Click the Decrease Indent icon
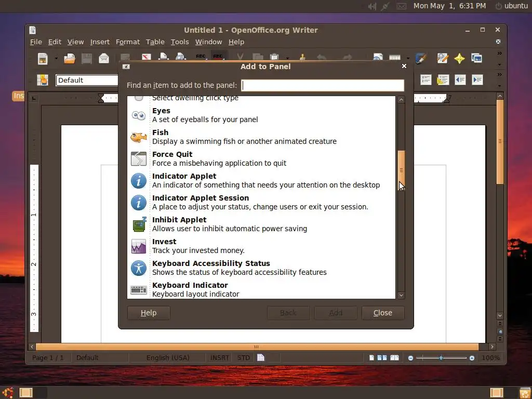 coord(460,80)
